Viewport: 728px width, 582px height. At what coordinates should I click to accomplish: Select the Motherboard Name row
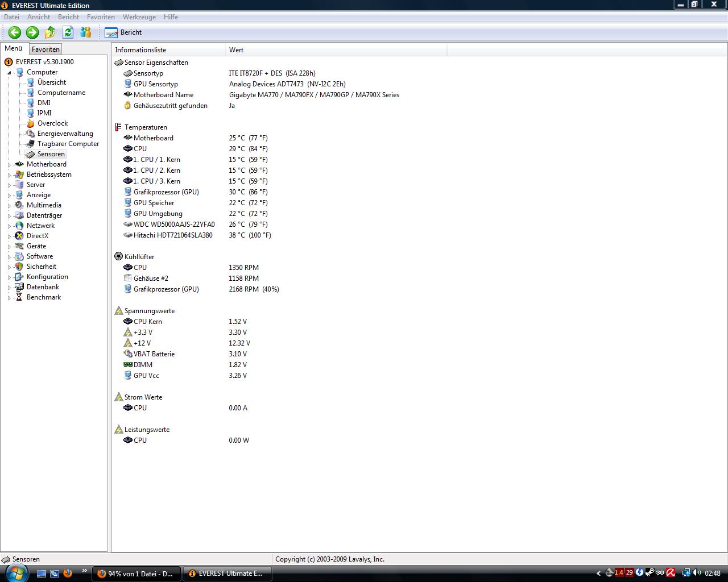click(262, 95)
